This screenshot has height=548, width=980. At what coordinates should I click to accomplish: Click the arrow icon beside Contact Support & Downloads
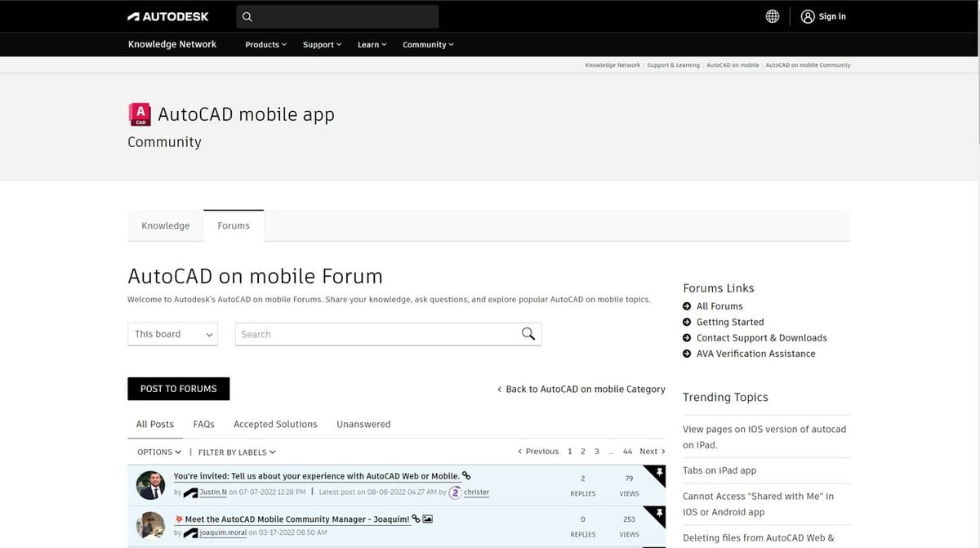(x=687, y=337)
